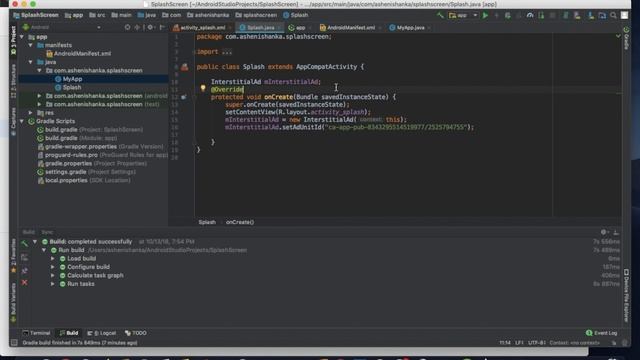Viewport: 640px width, 360px height.
Task: Click hammer rebuild icon in build panel
Action: [x=24, y=244]
